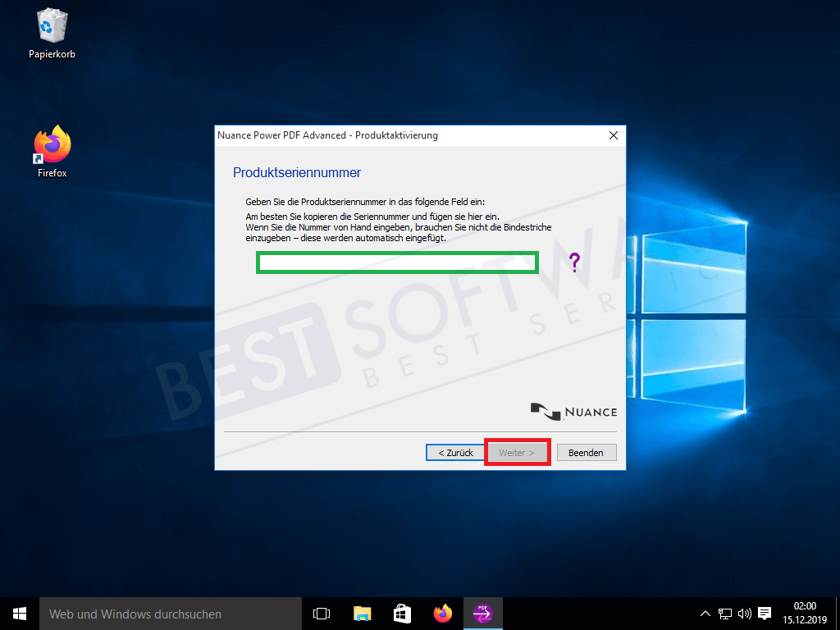The height and width of the screenshot is (630, 840).
Task: Open Task View from the taskbar
Action: pyautogui.click(x=322, y=614)
